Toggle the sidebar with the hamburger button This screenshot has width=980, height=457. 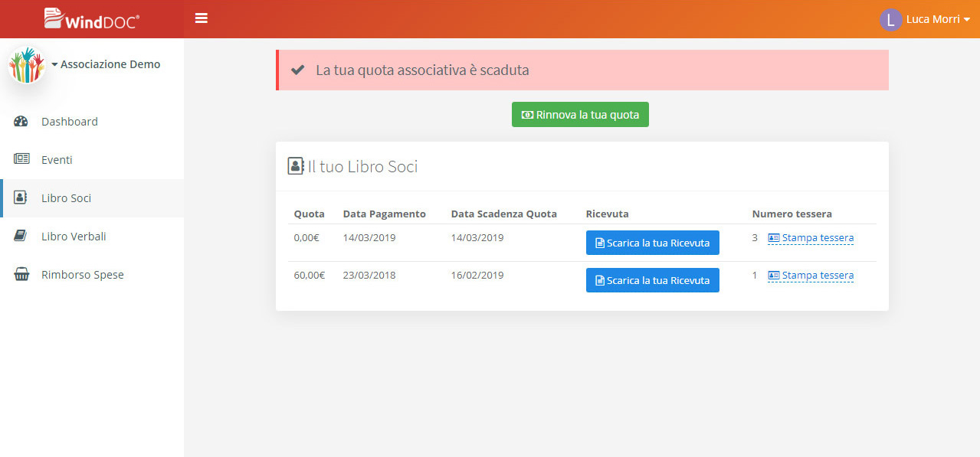tap(201, 18)
